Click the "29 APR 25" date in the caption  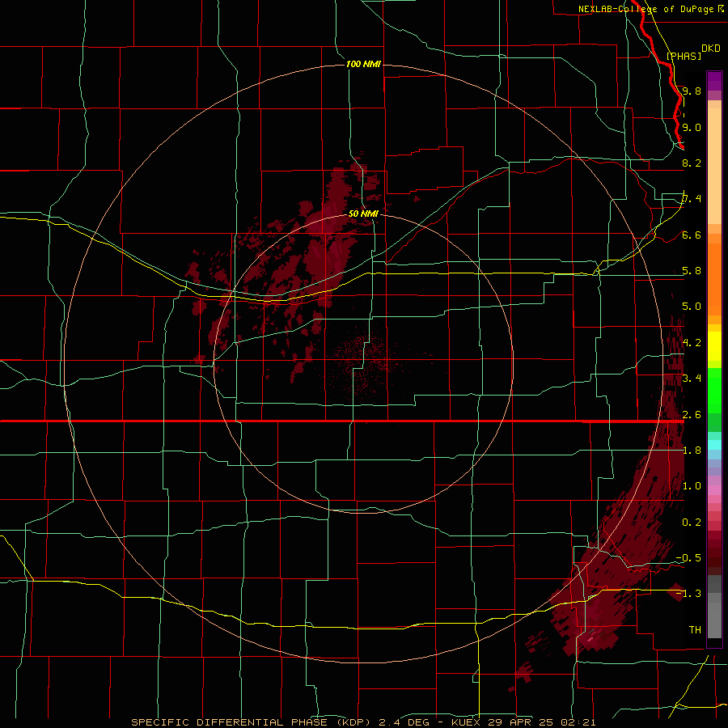click(x=522, y=722)
